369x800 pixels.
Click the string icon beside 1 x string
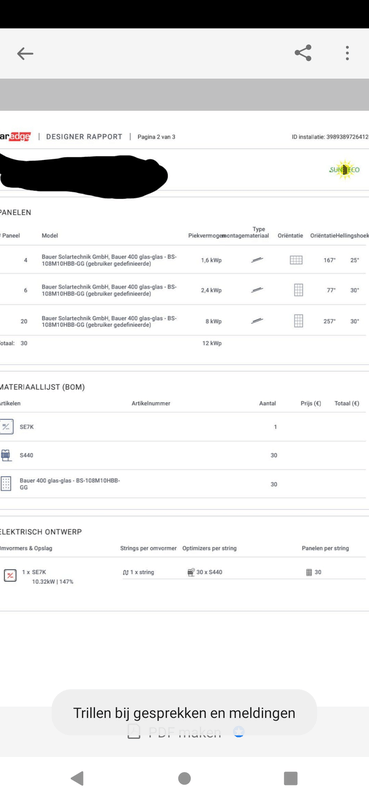point(126,572)
